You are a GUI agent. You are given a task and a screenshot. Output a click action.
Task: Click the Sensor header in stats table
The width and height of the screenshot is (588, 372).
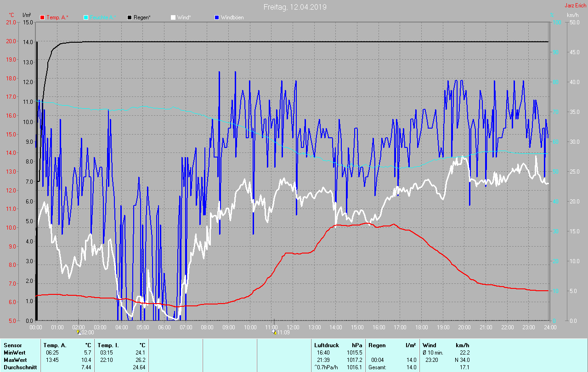(x=12, y=345)
